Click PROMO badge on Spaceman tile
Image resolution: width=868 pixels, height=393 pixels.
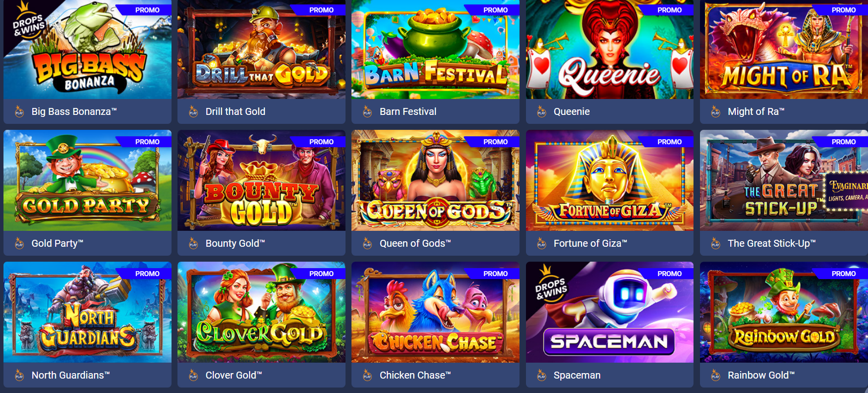tap(669, 274)
